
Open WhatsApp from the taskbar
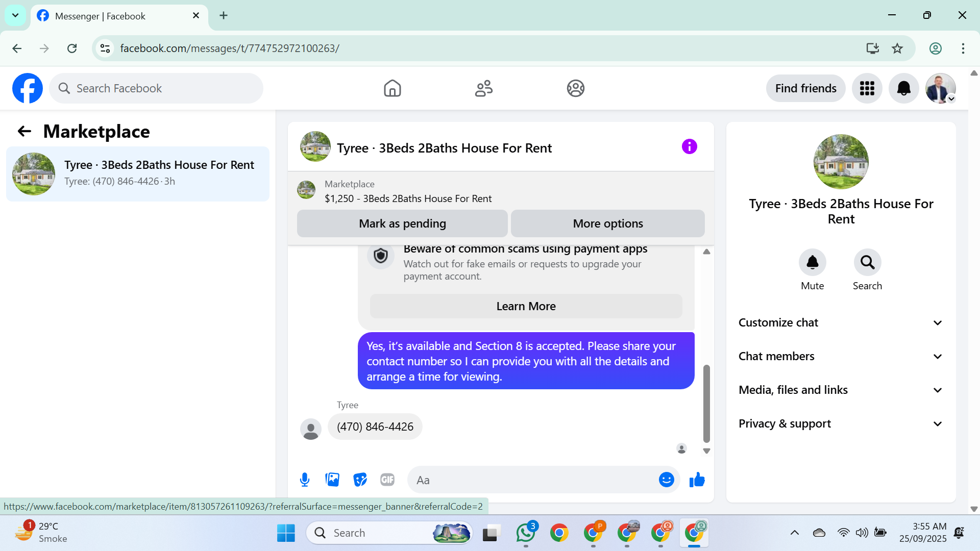click(526, 533)
